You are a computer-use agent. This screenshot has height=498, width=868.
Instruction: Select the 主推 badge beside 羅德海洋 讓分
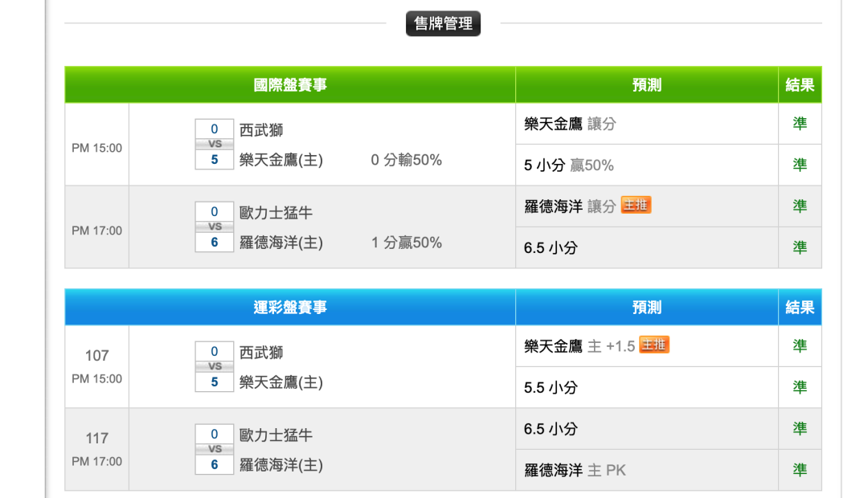tap(636, 206)
